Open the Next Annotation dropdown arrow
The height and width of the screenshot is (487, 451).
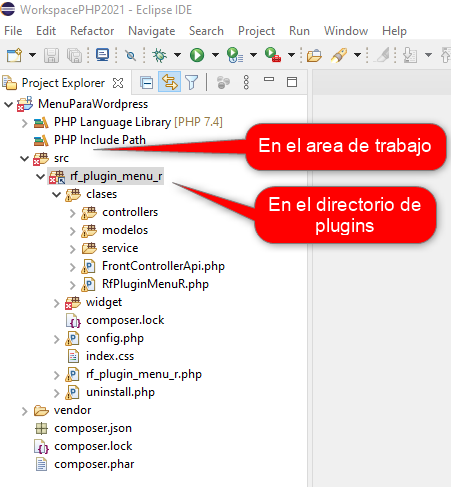point(428,55)
